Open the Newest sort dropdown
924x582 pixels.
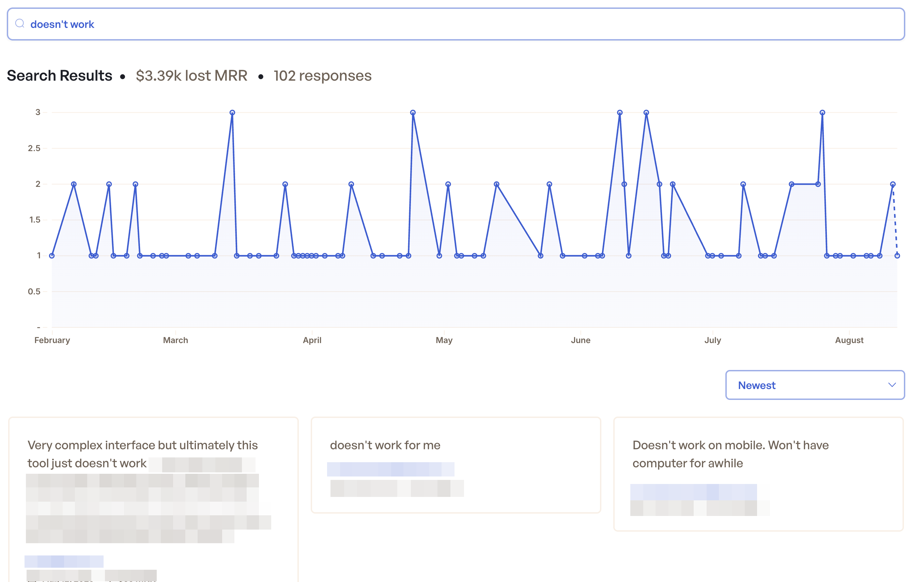(x=815, y=385)
